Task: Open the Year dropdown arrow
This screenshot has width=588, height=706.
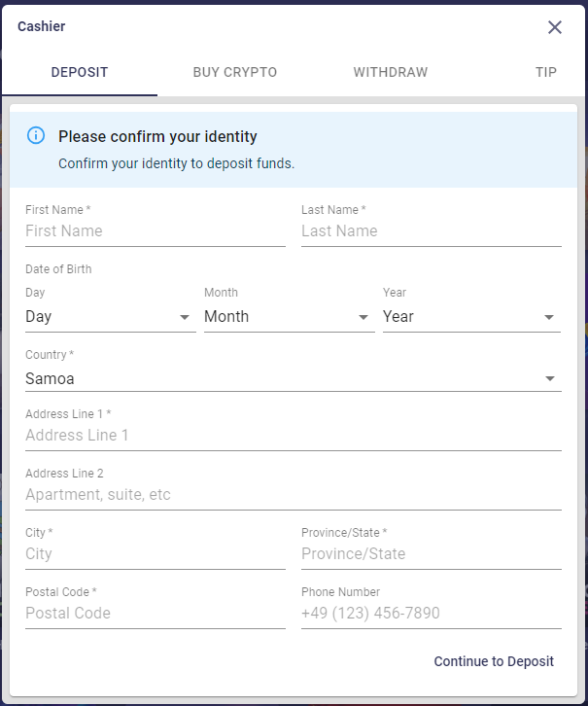Action: 549,317
